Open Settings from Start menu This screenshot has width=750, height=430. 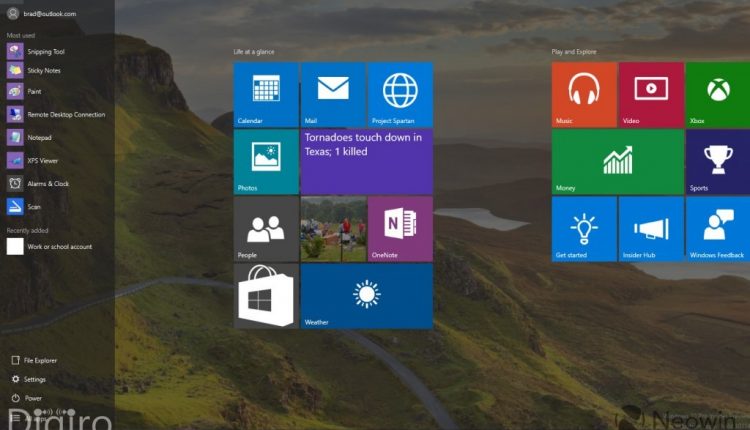pyautogui.click(x=29, y=379)
